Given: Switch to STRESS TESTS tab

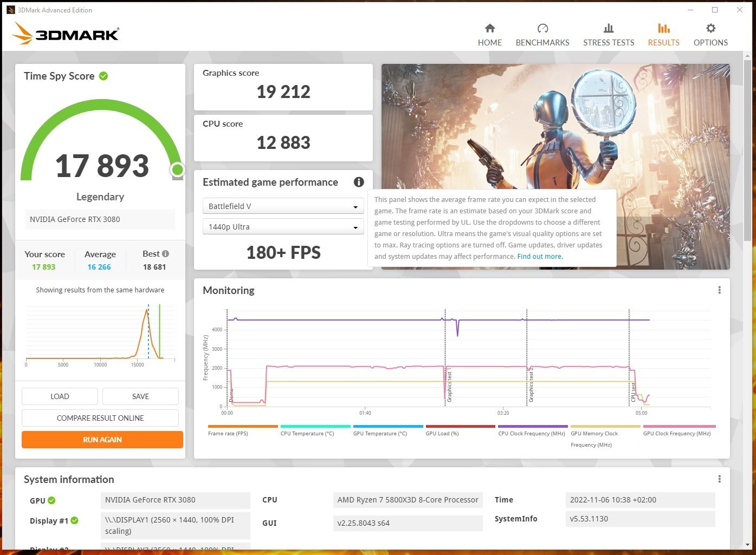Looking at the screenshot, I should (x=609, y=35).
